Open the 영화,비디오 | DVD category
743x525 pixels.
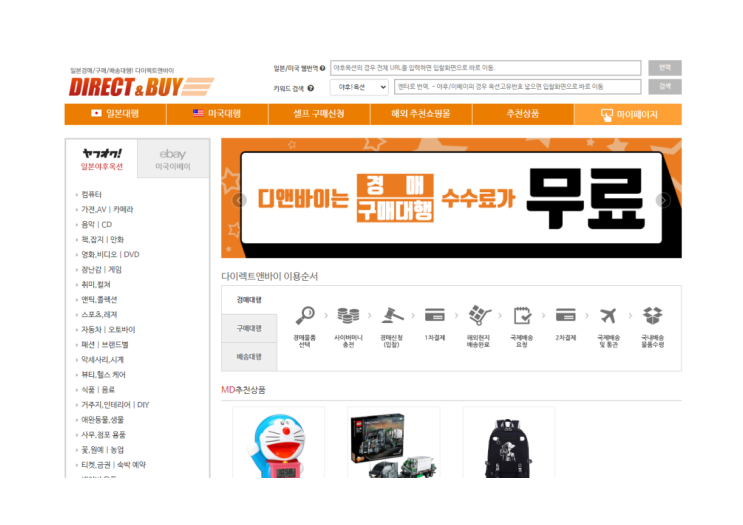click(x=110, y=254)
